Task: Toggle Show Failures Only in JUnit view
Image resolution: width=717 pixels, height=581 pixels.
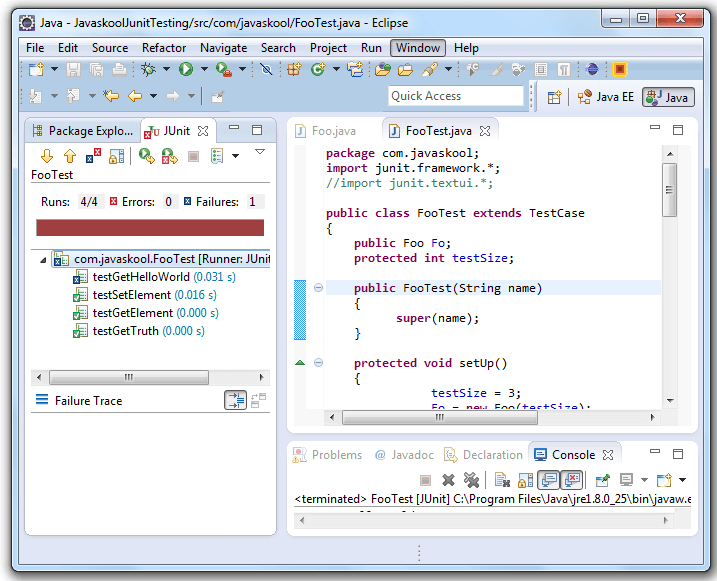Action: click(93, 156)
